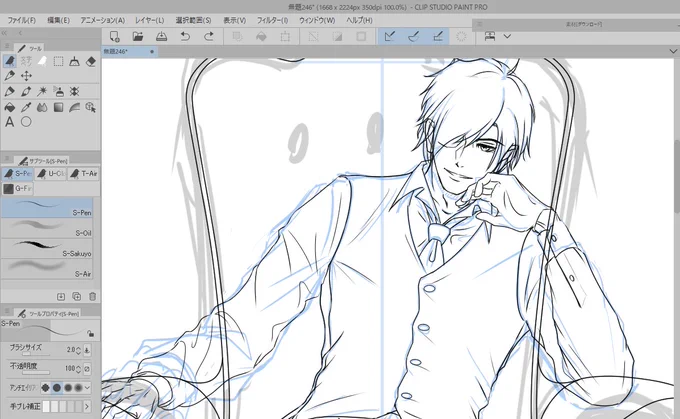
Task: Select the S-Pen brush in list
Action: [47, 208]
